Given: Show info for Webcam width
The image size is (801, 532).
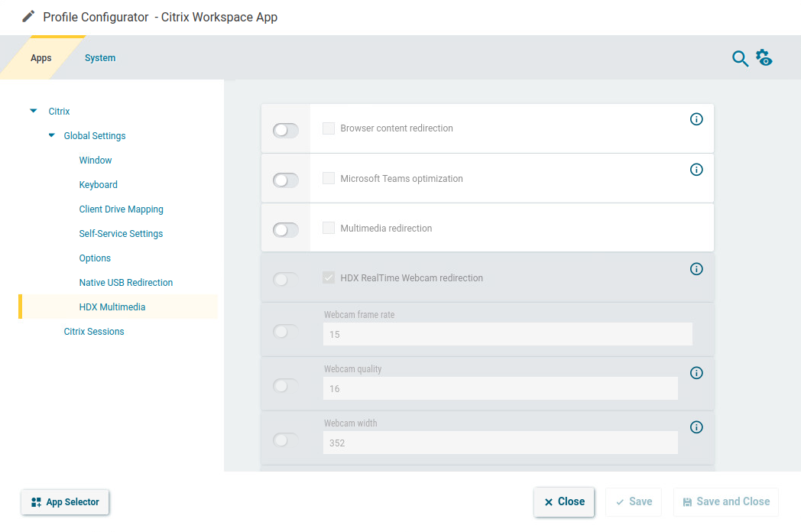Looking at the screenshot, I should coord(696,427).
